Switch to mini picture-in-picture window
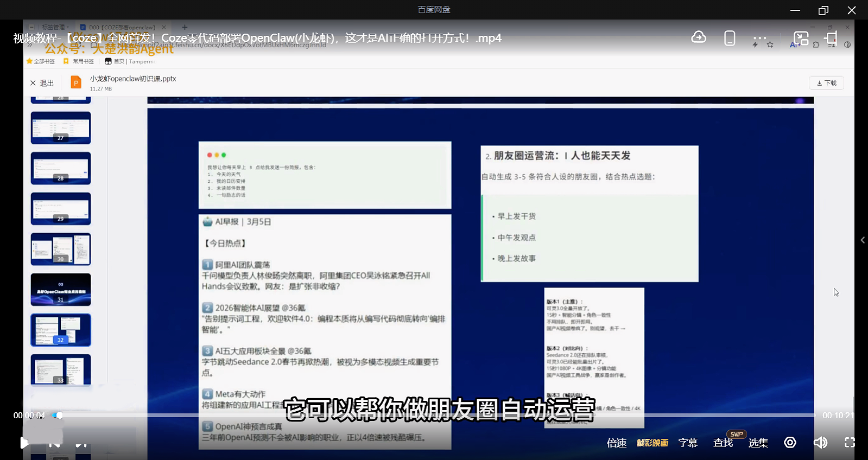This screenshot has width=868, height=460. pyautogui.click(x=801, y=38)
